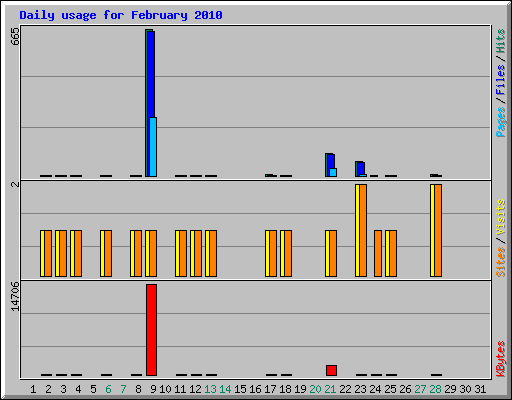Click day 16 on the x-axis
This screenshot has width=512, height=400.
pos(255,389)
